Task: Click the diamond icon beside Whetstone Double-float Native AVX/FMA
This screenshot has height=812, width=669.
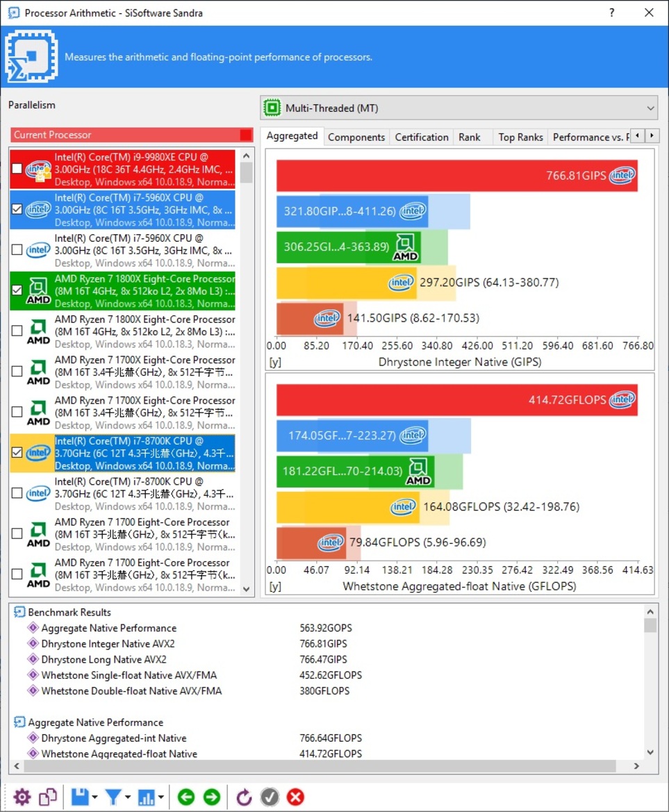Action: pyautogui.click(x=33, y=691)
